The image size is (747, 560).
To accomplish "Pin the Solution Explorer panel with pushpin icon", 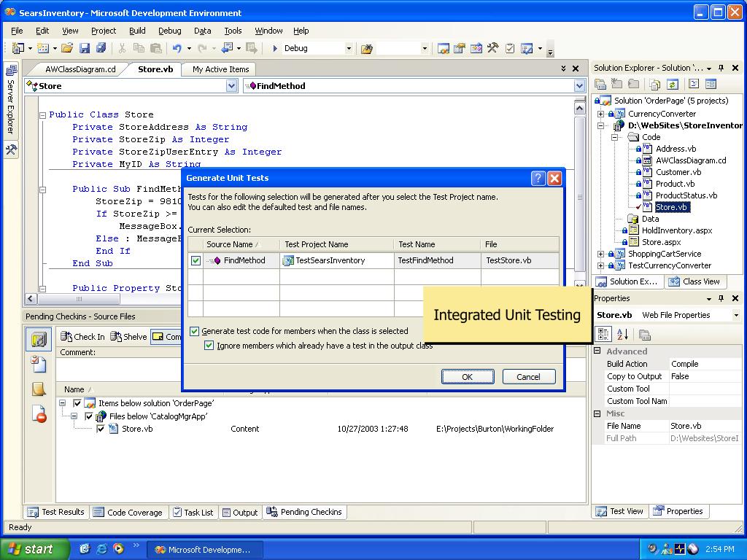I will [x=721, y=68].
